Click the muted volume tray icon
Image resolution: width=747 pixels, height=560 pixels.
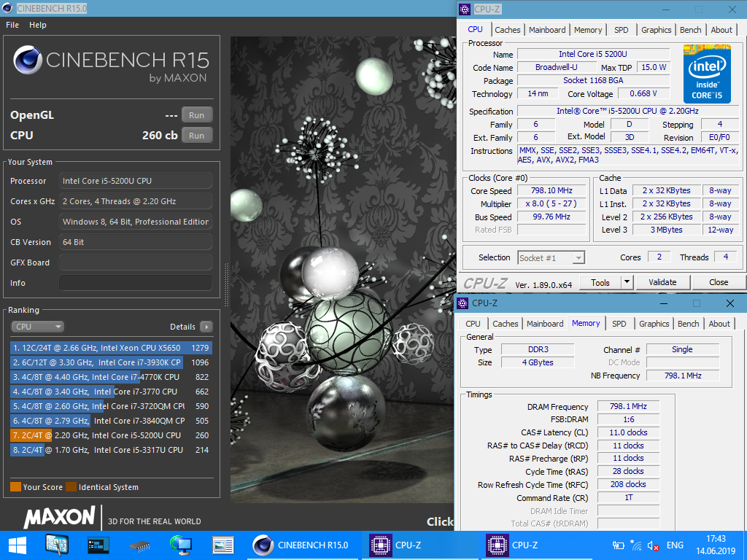pos(653,545)
